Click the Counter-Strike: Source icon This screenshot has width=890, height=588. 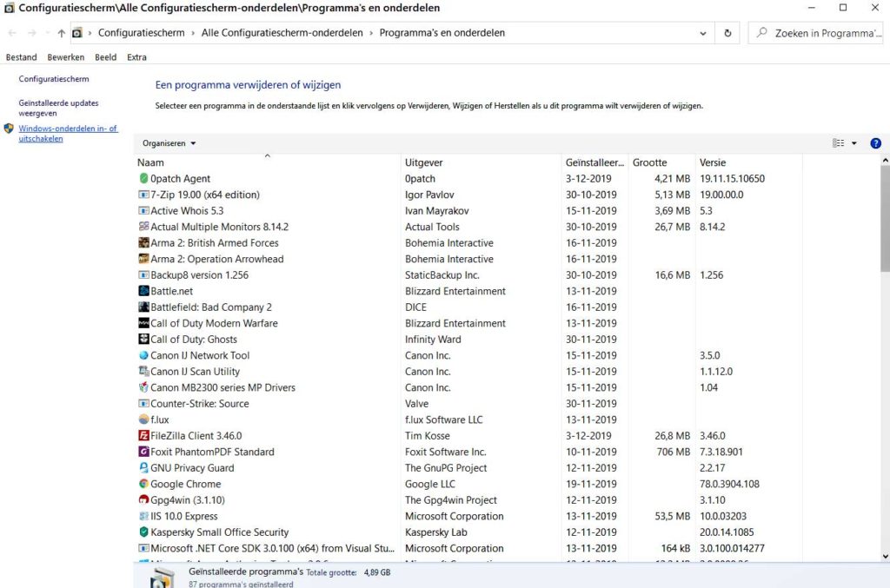(143, 403)
